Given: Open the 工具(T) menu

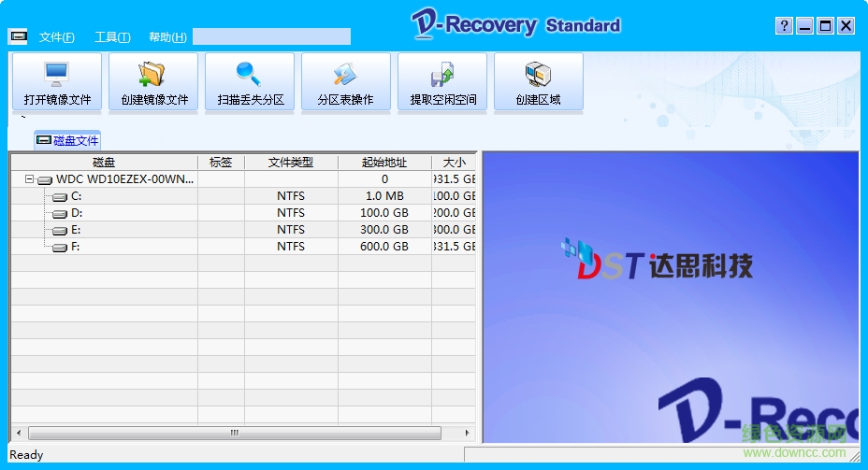Looking at the screenshot, I should [x=112, y=37].
